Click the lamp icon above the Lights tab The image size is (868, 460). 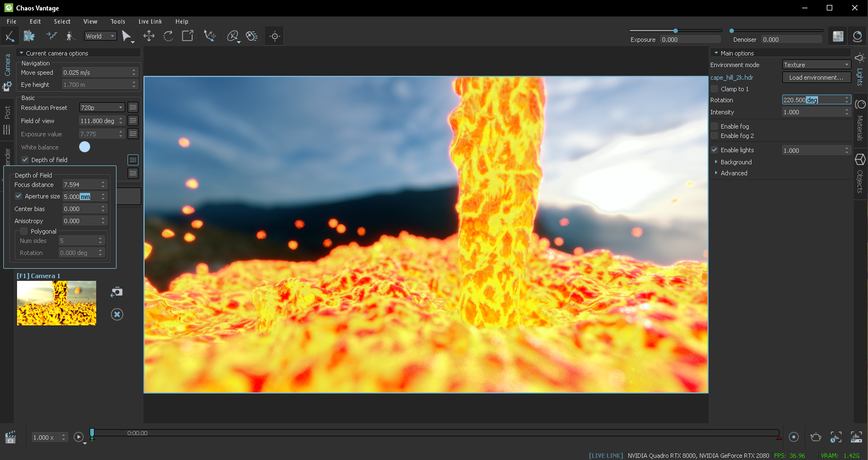click(860, 58)
